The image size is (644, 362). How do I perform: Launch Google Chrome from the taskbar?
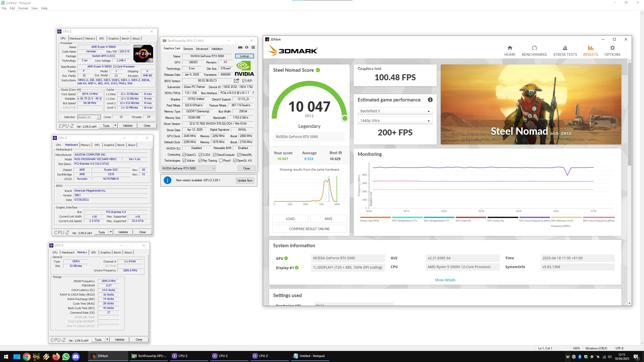27,356
